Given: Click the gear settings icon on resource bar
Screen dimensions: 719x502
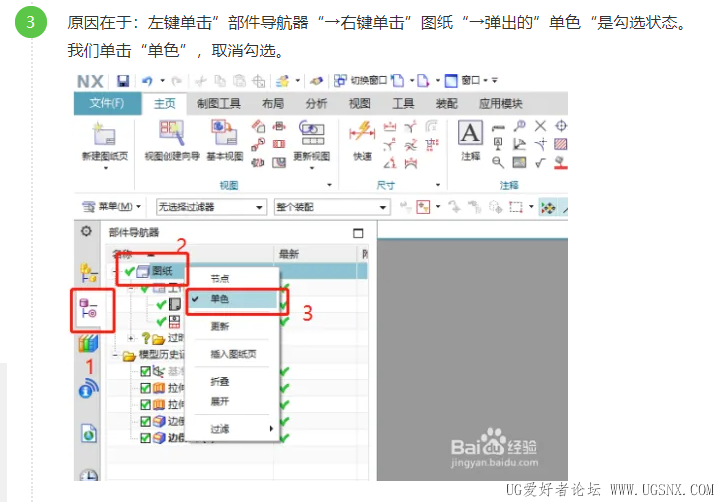Looking at the screenshot, I should point(86,232).
